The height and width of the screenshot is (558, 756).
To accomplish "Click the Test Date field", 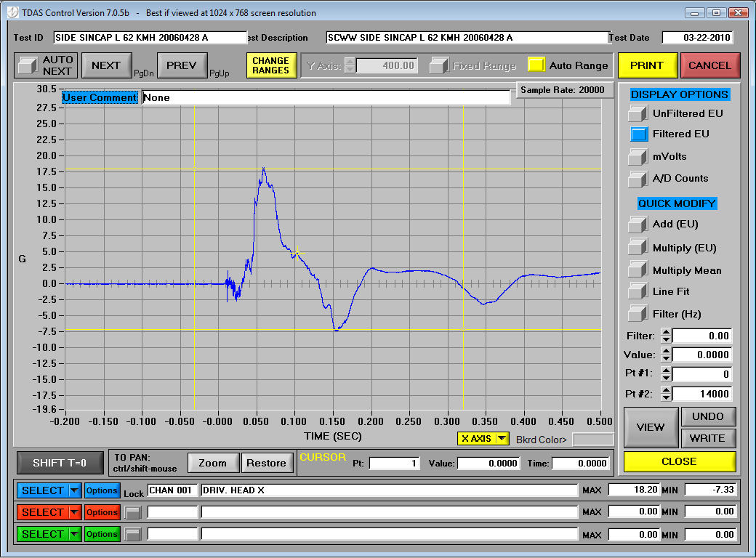I will click(697, 38).
